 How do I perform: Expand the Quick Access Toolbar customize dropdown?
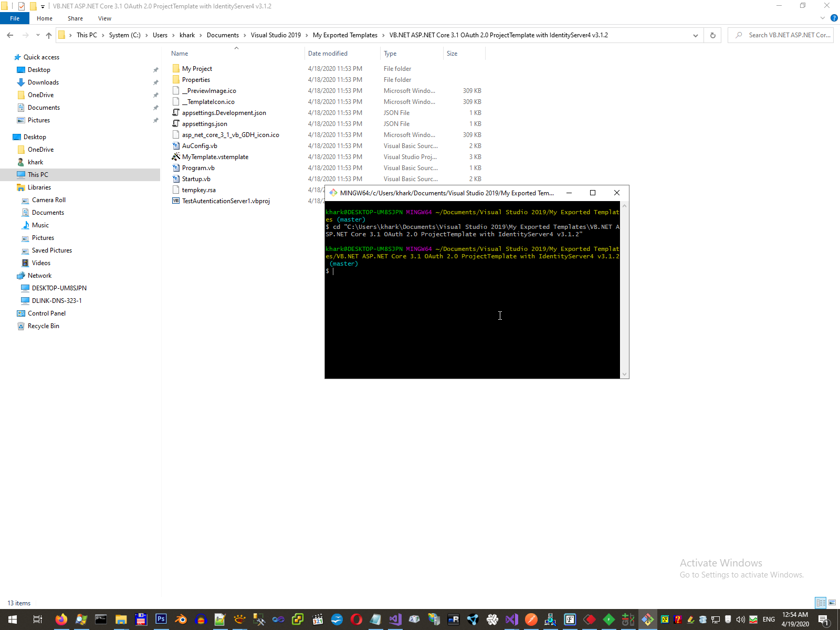pyautogui.click(x=43, y=7)
